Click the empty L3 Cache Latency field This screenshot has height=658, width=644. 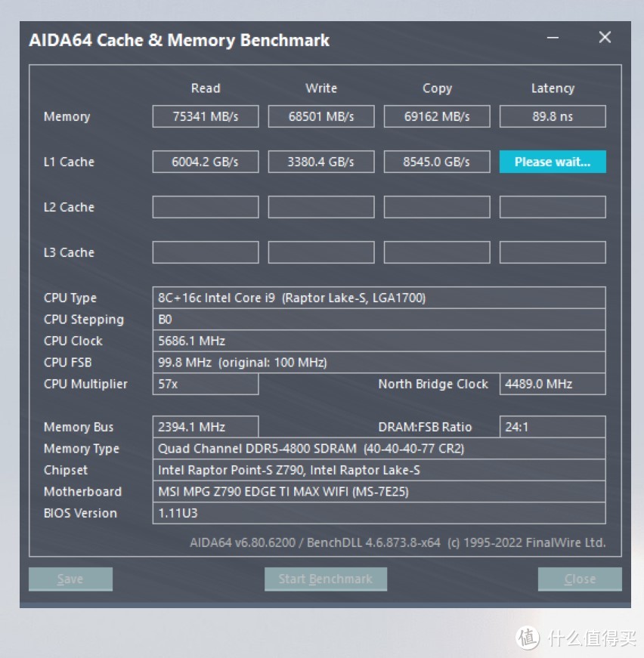(553, 252)
